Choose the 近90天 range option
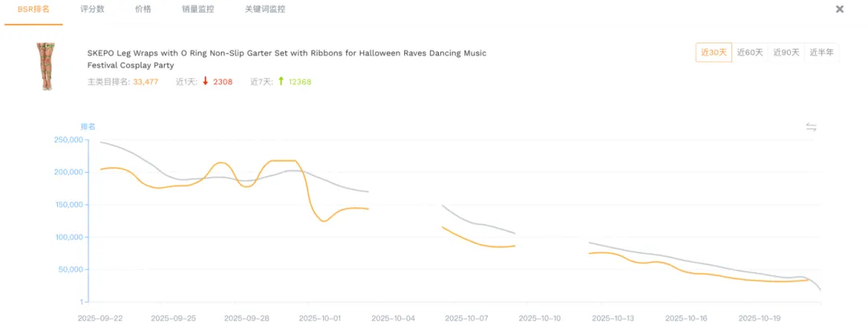Screen dimensions: 868x331 tap(786, 52)
